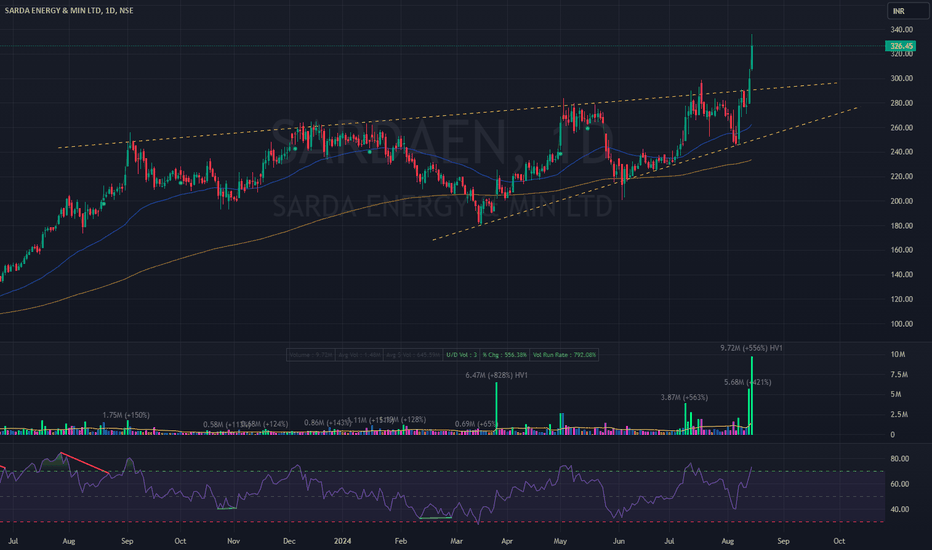The height and width of the screenshot is (550, 932).
Task: Select the 326.45 current price label
Action: pos(901,46)
